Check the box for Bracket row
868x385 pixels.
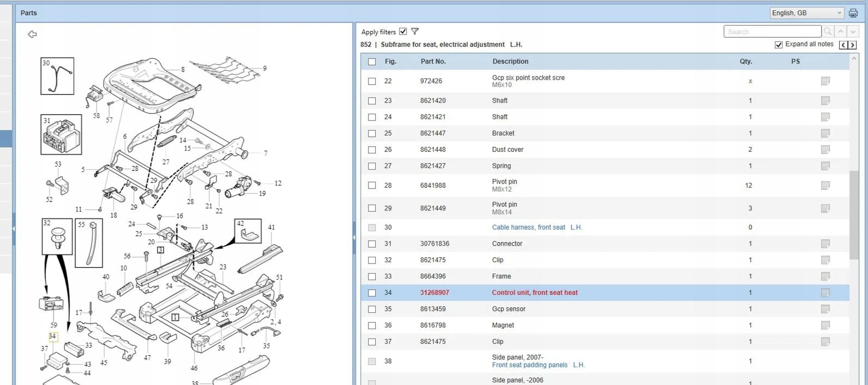[372, 134]
